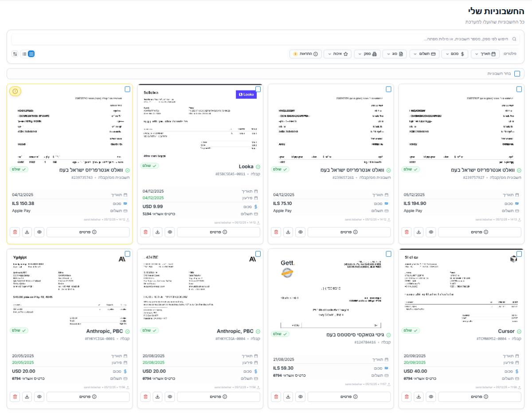Preview the ILS 194.90 invoice with eye icon
The image size is (532, 413).
point(430,232)
